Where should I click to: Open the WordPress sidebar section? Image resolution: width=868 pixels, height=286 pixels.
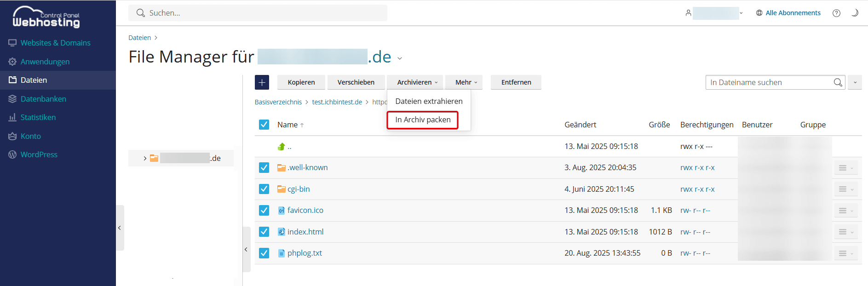pos(39,154)
